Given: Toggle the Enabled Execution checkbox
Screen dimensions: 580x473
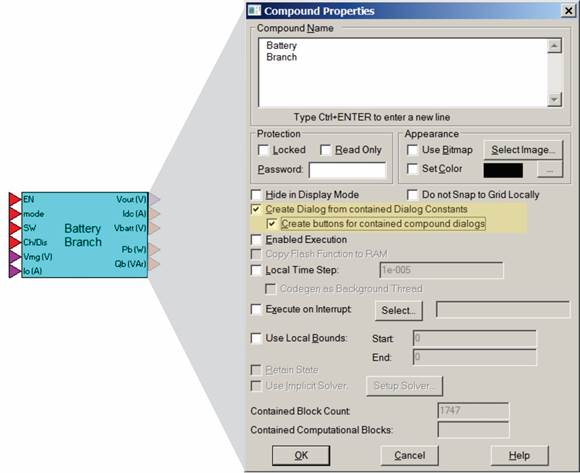Looking at the screenshot, I should click(x=256, y=240).
